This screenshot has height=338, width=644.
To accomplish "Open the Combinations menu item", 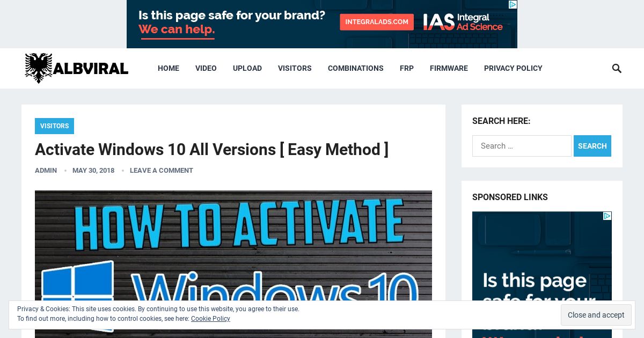I will tap(356, 68).
